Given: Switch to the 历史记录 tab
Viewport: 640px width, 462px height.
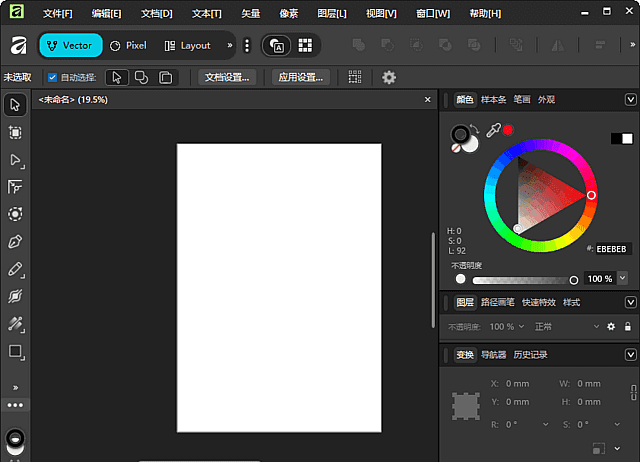Looking at the screenshot, I should point(530,355).
